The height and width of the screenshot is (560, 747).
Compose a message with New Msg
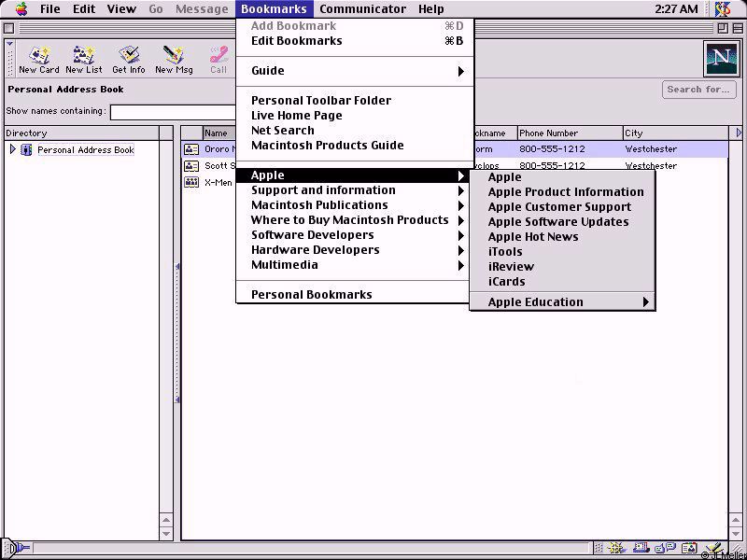click(174, 60)
